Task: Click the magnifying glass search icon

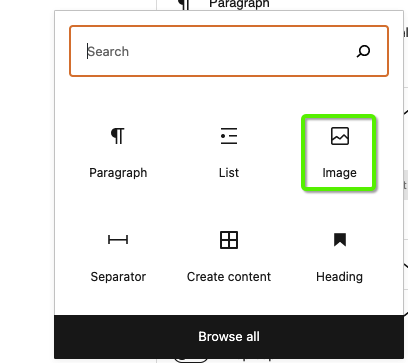Action: pyautogui.click(x=363, y=51)
